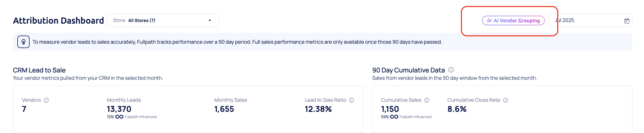Show info for 90 Day Cumulative Data

[x=451, y=70]
